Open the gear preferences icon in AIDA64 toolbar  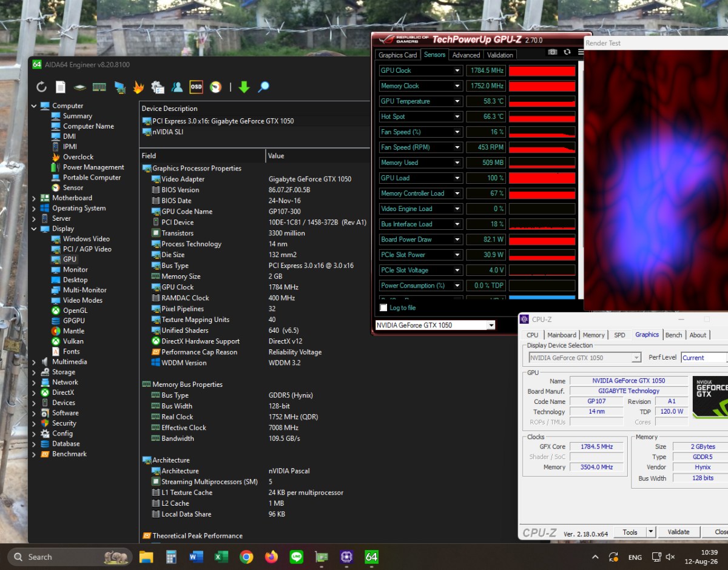(x=158, y=87)
